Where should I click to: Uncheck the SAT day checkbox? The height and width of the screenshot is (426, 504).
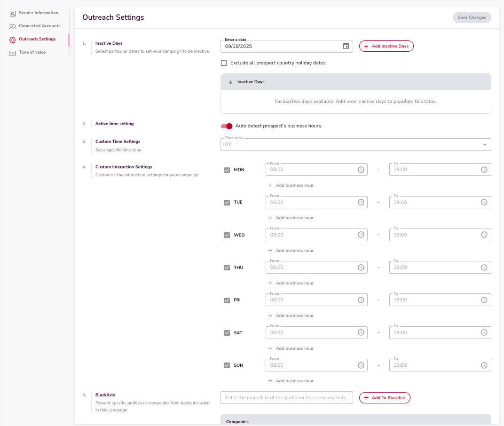[x=227, y=333]
